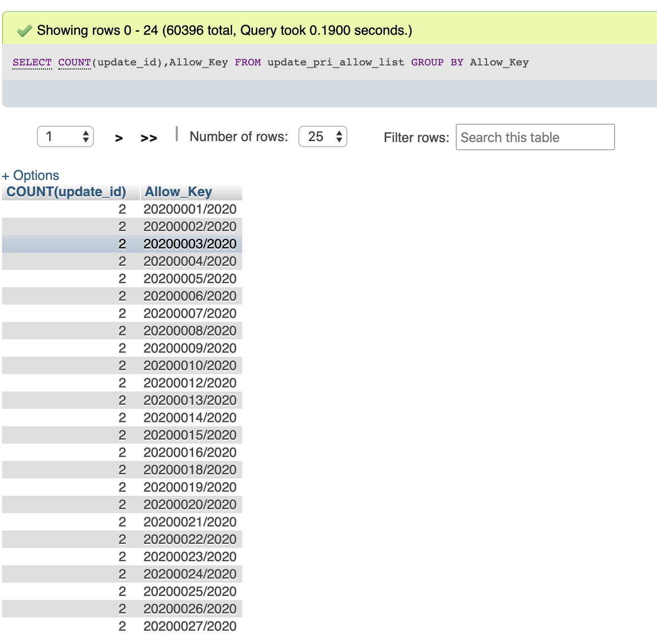Select highlighted row 20200003/2020
The image size is (657, 644).
(x=122, y=244)
